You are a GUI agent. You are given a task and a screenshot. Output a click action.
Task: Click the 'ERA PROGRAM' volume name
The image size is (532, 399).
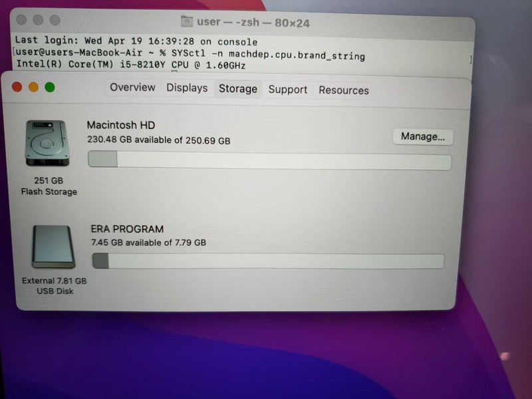[127, 229]
